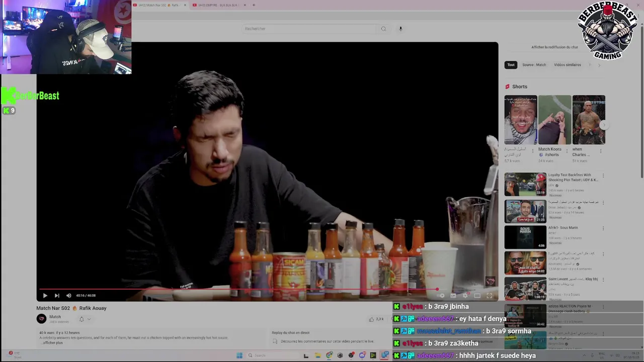
Task: Click video title Match Nar S02 Rafik Aouay
Action: tap(71, 308)
